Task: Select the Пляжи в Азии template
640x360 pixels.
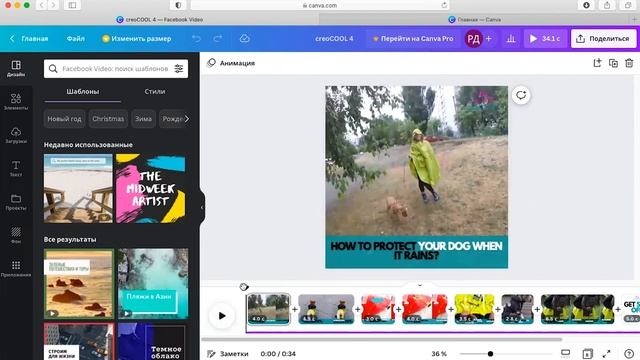Action: coord(153,283)
